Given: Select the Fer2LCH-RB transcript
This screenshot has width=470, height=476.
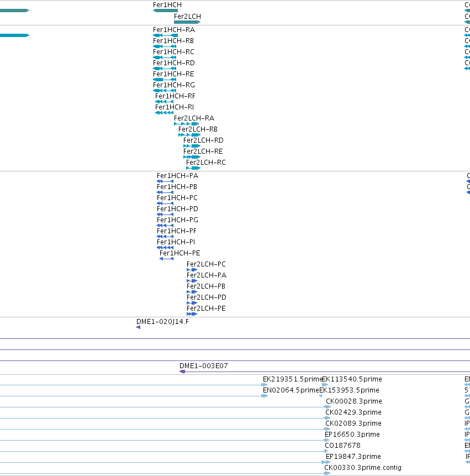Looking at the screenshot, I should click(x=189, y=135).
